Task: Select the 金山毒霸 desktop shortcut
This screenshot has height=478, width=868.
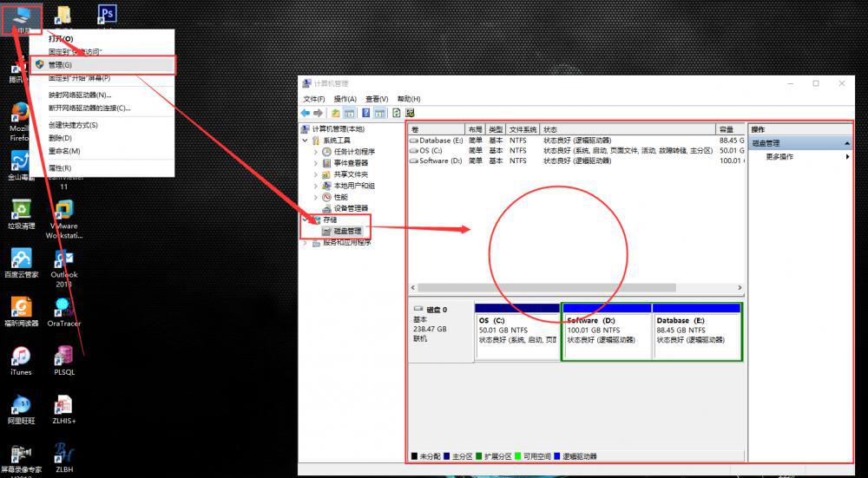Action: point(21,166)
